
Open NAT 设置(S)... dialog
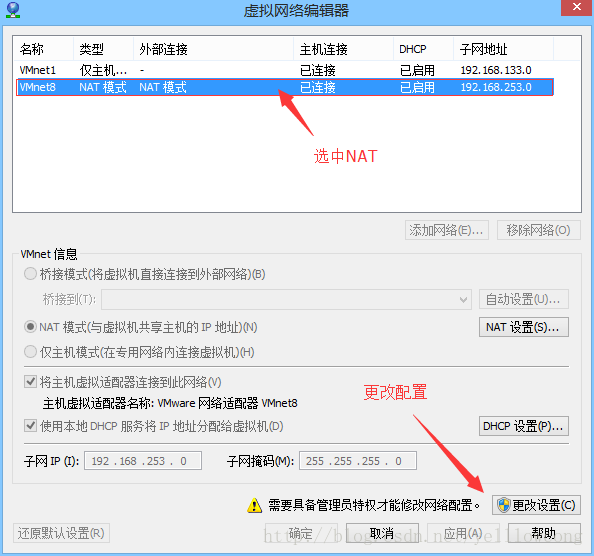[x=524, y=327]
